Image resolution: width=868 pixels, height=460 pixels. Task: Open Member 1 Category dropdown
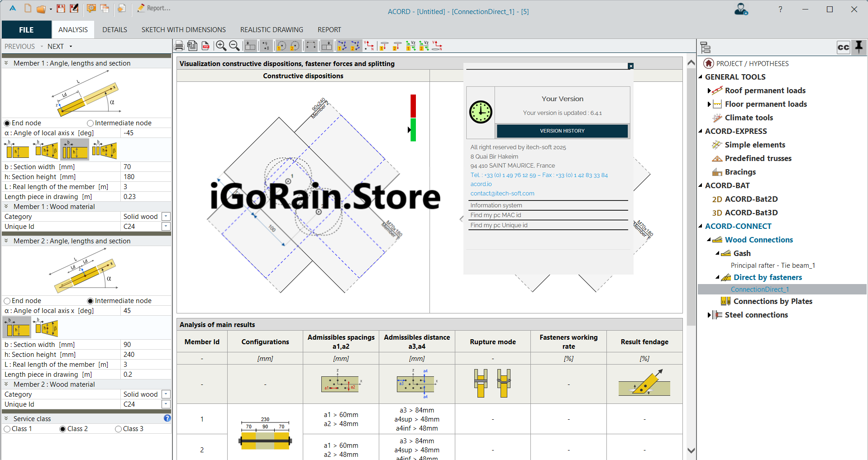pyautogui.click(x=166, y=217)
